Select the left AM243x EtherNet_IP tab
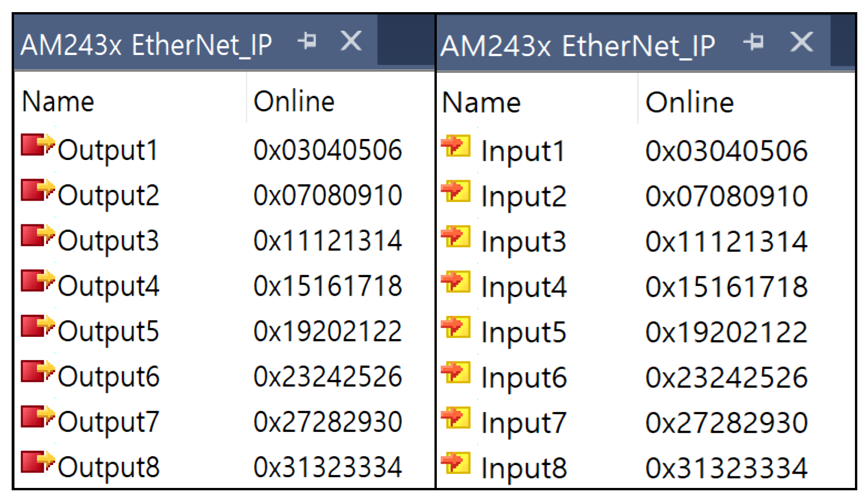This screenshot has height=501, width=868. pyautogui.click(x=146, y=45)
